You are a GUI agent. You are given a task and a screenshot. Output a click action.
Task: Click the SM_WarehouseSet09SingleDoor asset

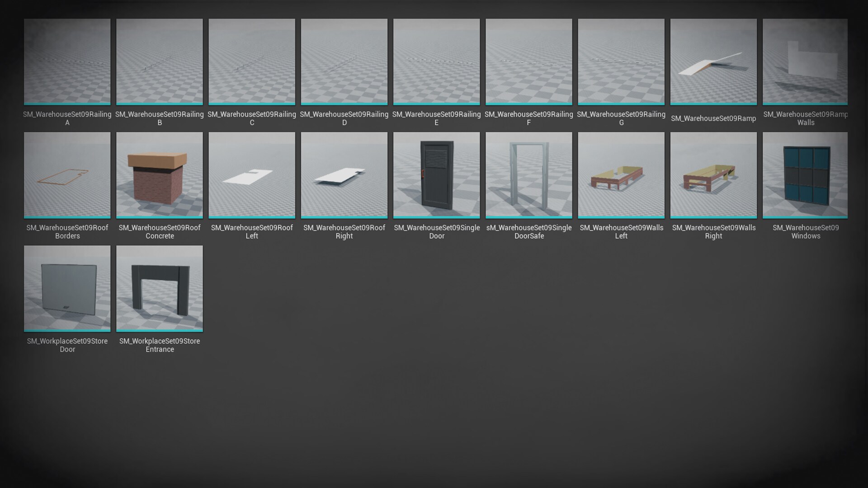pyautogui.click(x=436, y=175)
